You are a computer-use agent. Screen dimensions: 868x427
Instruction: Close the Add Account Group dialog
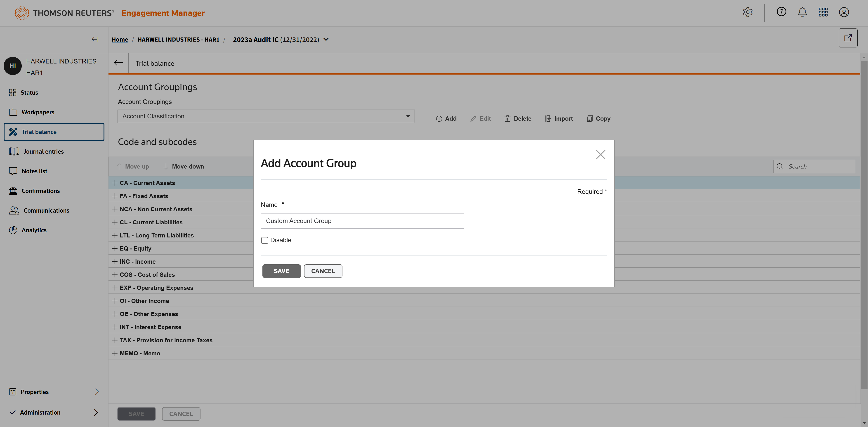point(600,155)
